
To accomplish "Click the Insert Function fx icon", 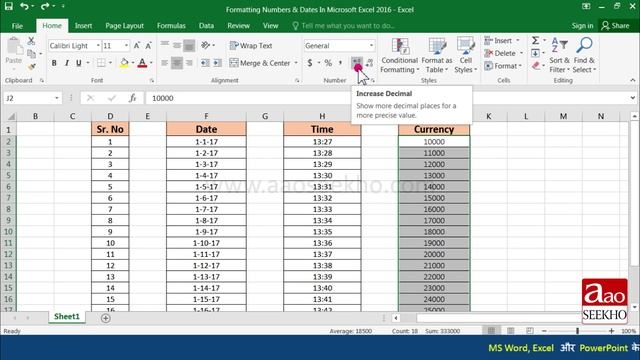I will pyautogui.click(x=133, y=98).
